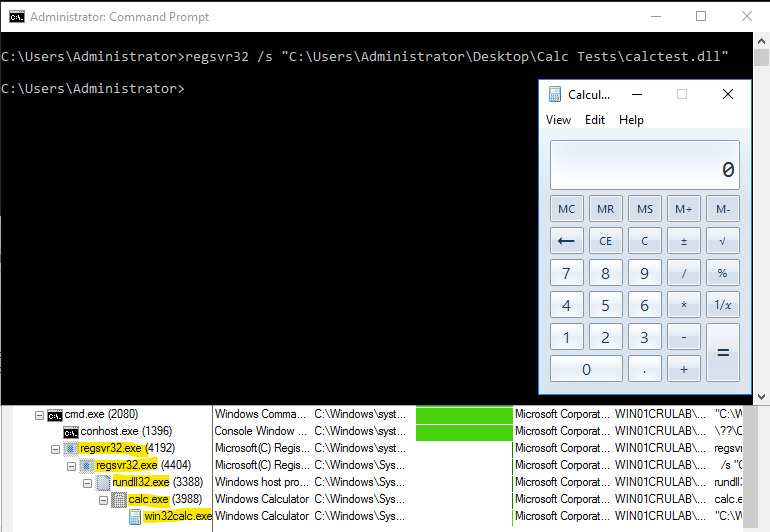Click the win32calc.exe calculator icon
This screenshot has height=532, width=770.
(135, 517)
